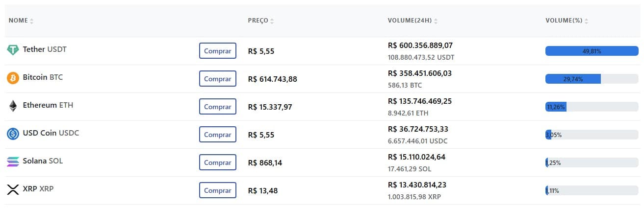Click the Solana gradient logo icon

tap(13, 162)
